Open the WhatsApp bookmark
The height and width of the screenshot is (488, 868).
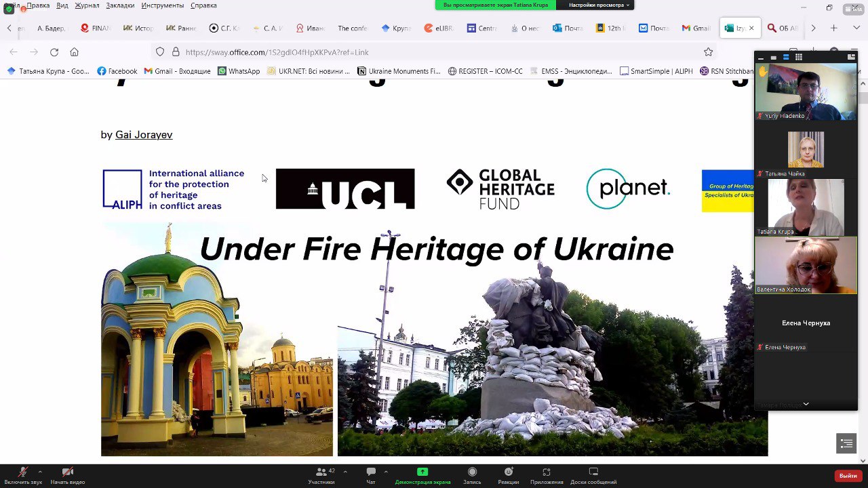pyautogui.click(x=239, y=71)
